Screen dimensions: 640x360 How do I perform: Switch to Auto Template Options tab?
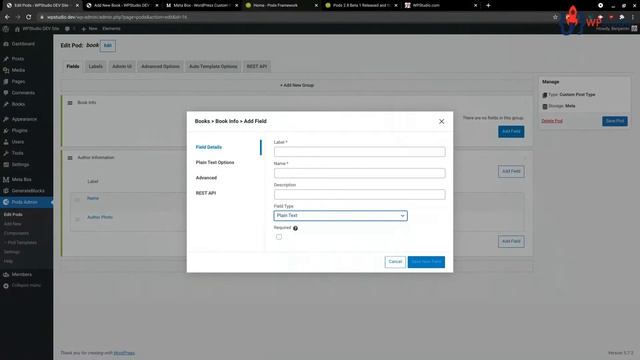tap(213, 66)
